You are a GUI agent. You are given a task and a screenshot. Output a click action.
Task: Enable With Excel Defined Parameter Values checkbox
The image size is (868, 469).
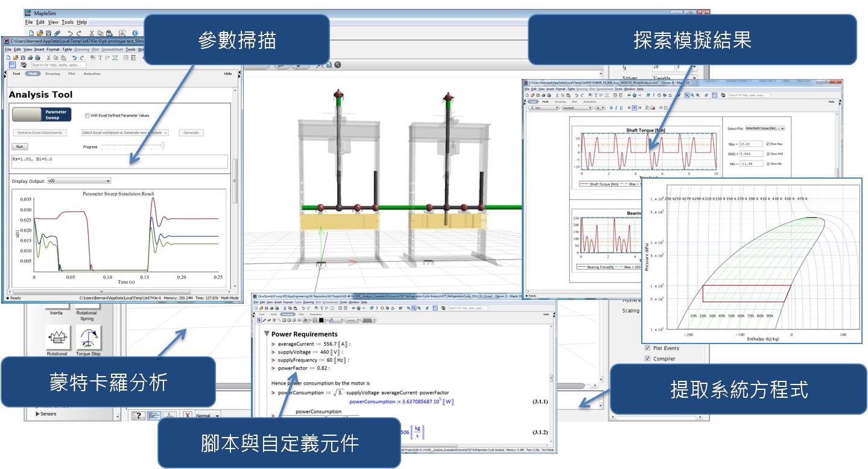(87, 115)
